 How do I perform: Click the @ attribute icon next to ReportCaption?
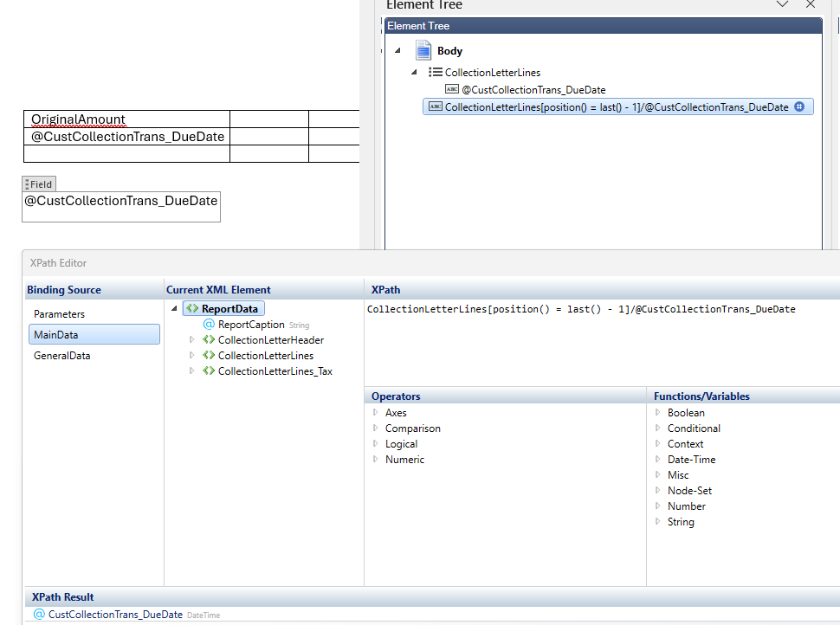click(x=209, y=325)
